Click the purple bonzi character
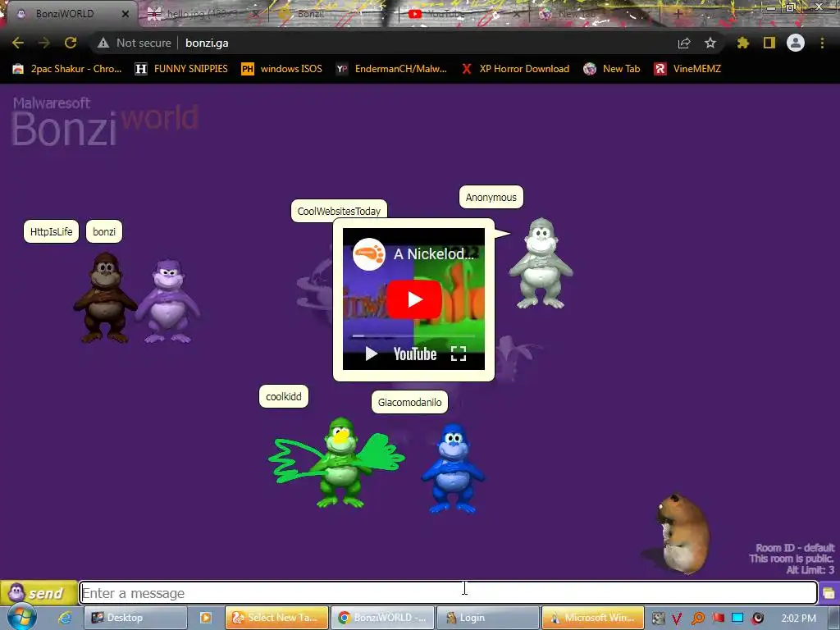This screenshot has width=840, height=630. pyautogui.click(x=168, y=301)
